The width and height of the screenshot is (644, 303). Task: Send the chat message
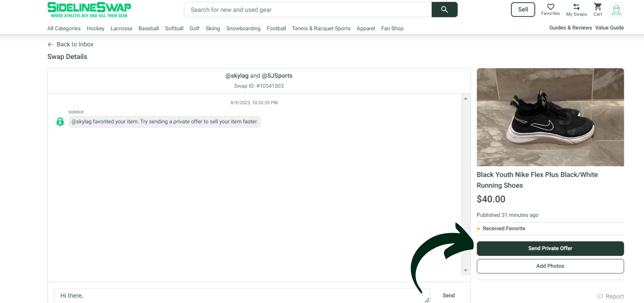pos(449,295)
